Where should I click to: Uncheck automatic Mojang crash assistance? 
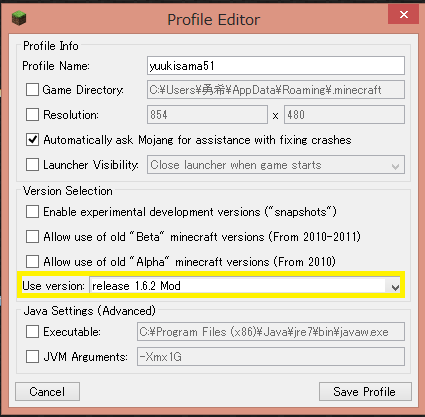32,140
